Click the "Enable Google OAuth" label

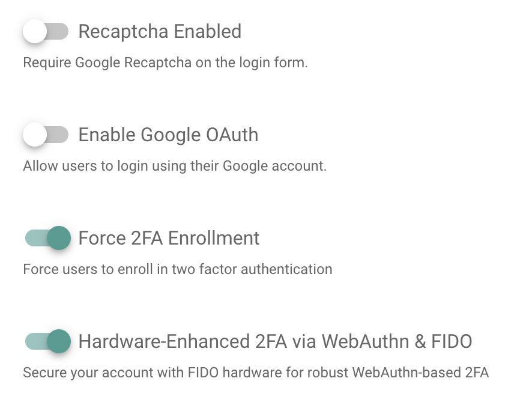coord(168,135)
